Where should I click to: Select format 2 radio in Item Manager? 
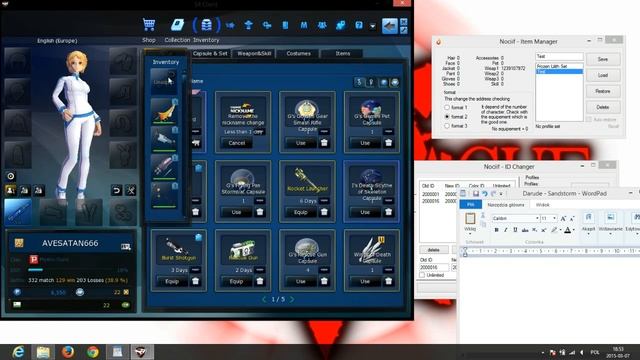pos(447,117)
